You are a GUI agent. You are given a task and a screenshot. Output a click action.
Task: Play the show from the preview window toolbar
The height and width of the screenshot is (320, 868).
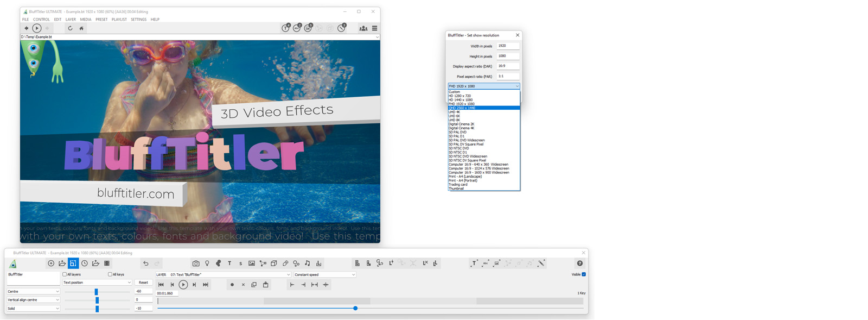click(37, 28)
